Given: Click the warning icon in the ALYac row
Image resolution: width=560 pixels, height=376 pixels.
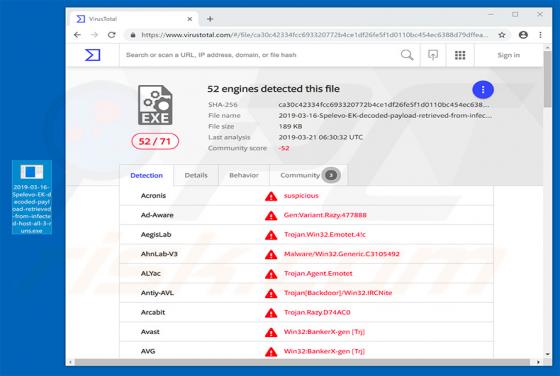Looking at the screenshot, I should 271,274.
